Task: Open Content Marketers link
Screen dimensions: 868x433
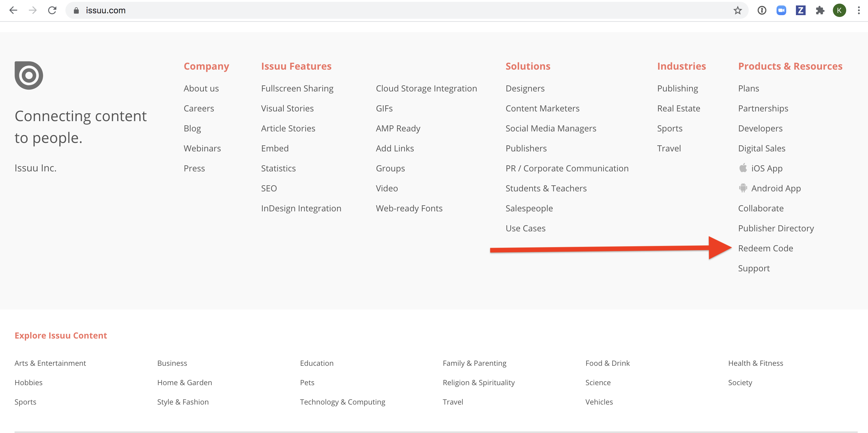Action: pyautogui.click(x=542, y=108)
